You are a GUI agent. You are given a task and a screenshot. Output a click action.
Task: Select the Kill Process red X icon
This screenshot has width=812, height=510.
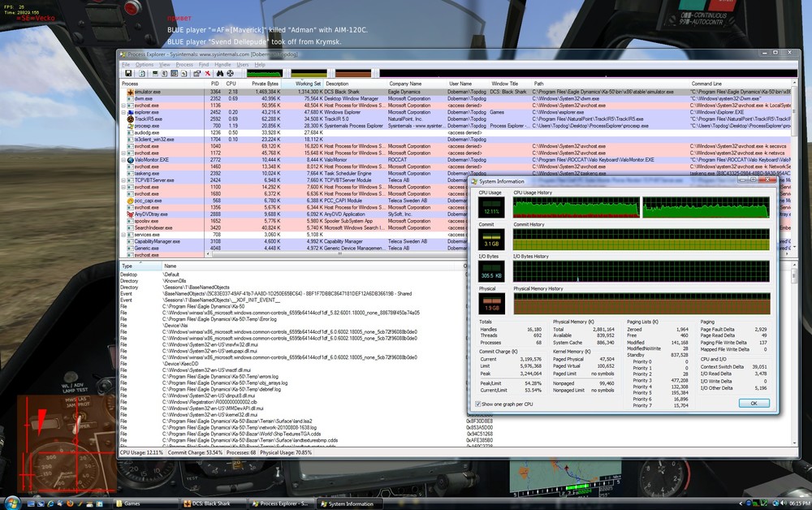pos(207,74)
